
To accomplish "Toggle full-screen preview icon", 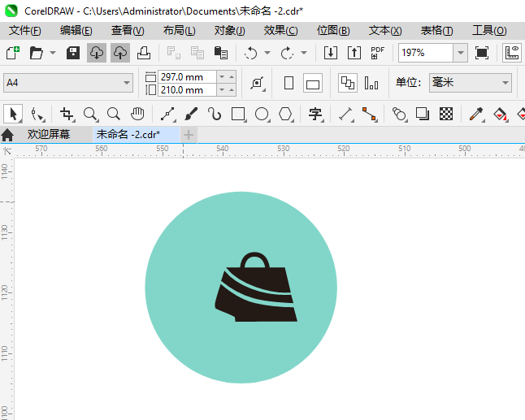I will click(x=482, y=53).
